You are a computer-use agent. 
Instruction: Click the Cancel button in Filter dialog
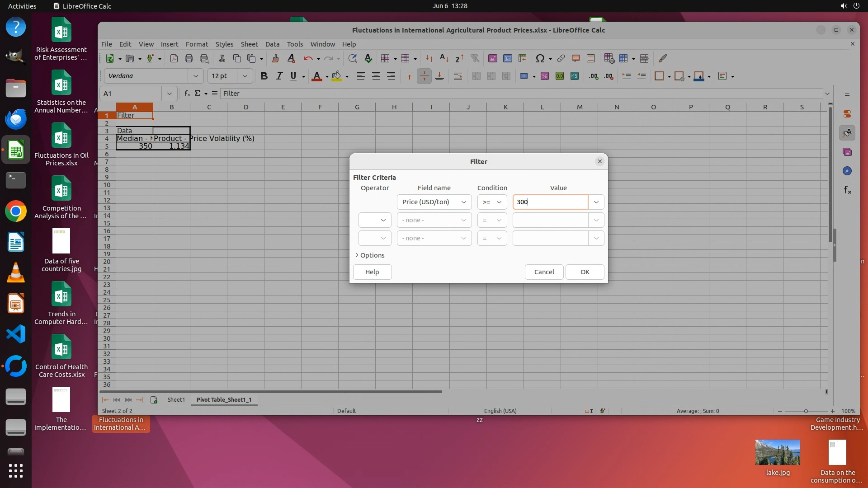544,272
